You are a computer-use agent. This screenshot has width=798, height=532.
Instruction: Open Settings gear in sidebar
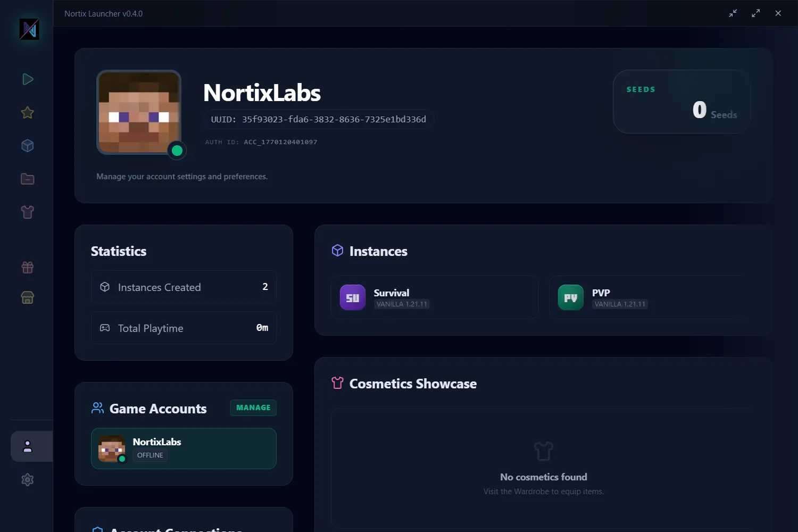(x=28, y=480)
